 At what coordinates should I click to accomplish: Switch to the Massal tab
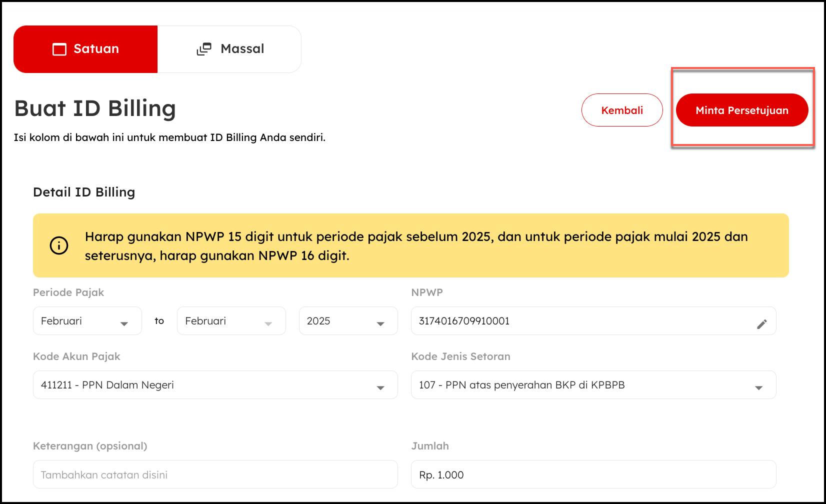click(230, 49)
